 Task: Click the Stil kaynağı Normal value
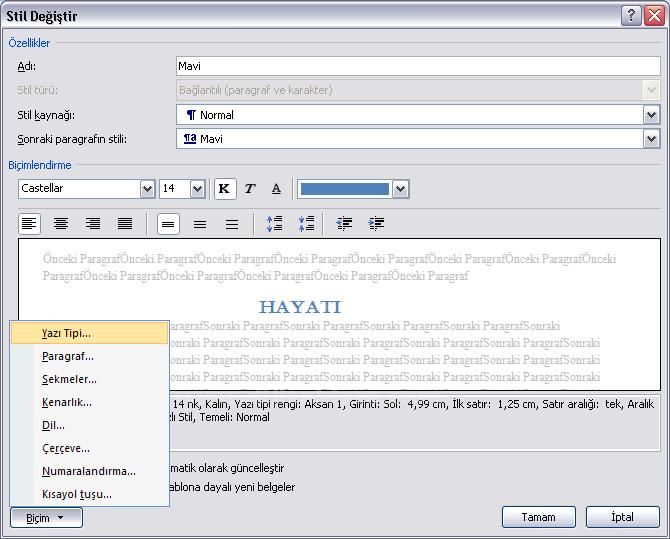(217, 115)
